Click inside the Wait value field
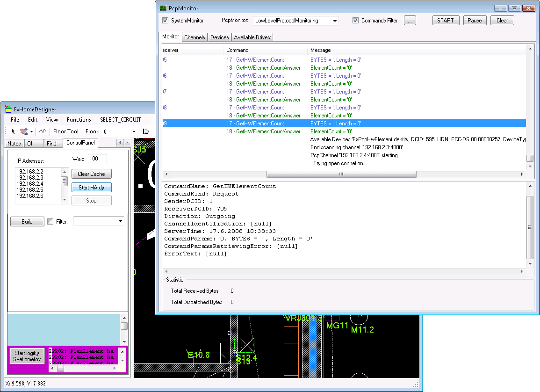 97,158
